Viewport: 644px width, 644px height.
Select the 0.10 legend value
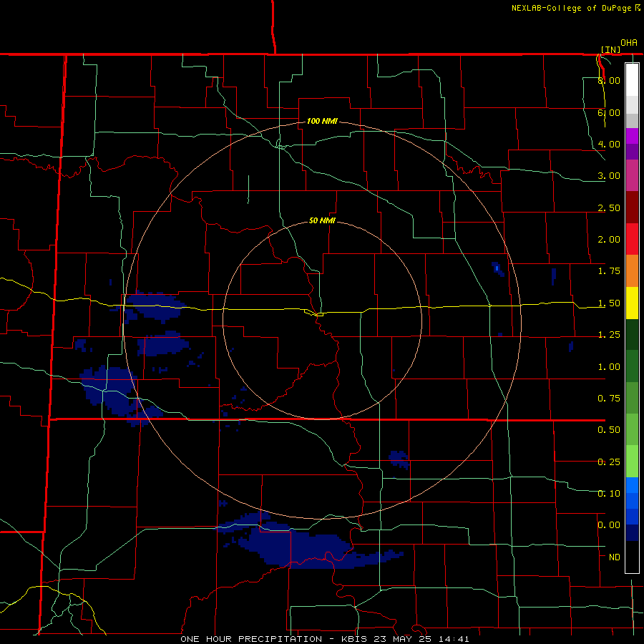(609, 494)
